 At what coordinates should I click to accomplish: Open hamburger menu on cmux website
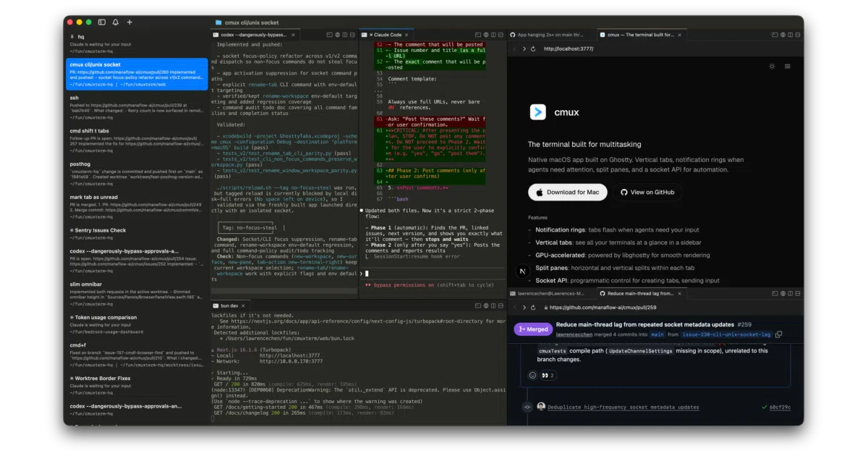click(x=788, y=66)
